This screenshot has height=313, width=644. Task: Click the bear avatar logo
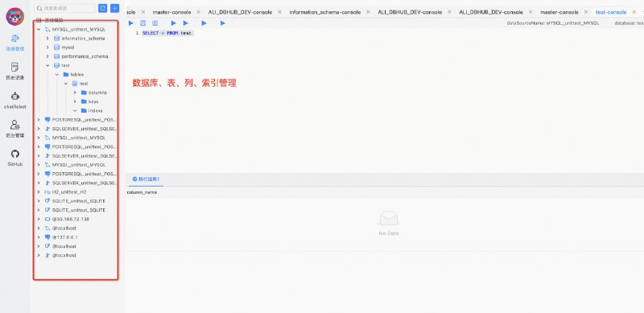(15, 16)
